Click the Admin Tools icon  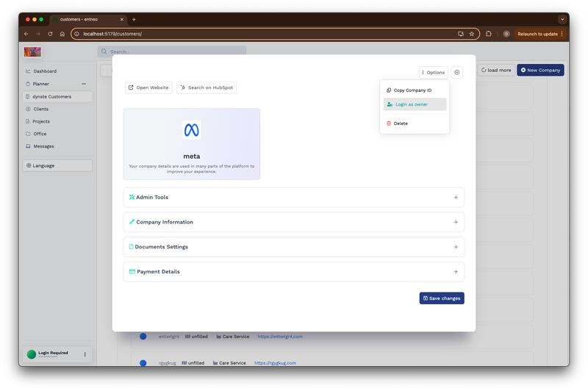tap(132, 197)
